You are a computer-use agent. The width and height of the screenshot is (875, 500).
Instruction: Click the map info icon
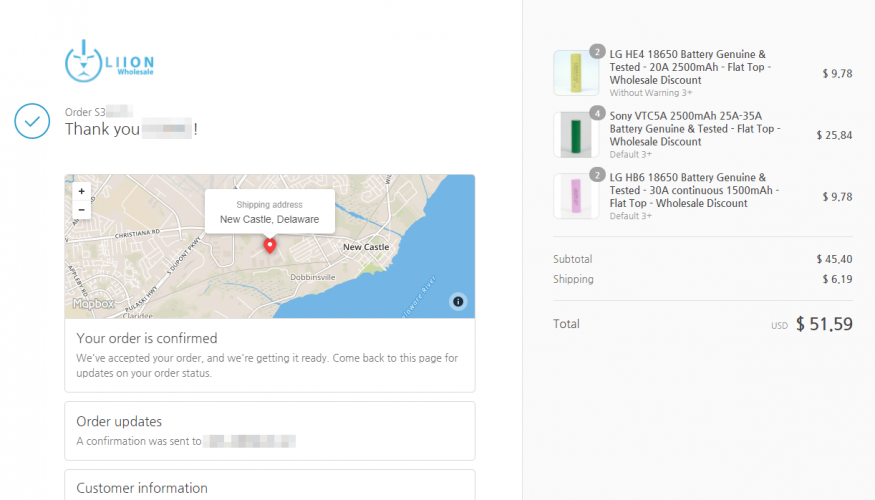tap(457, 301)
